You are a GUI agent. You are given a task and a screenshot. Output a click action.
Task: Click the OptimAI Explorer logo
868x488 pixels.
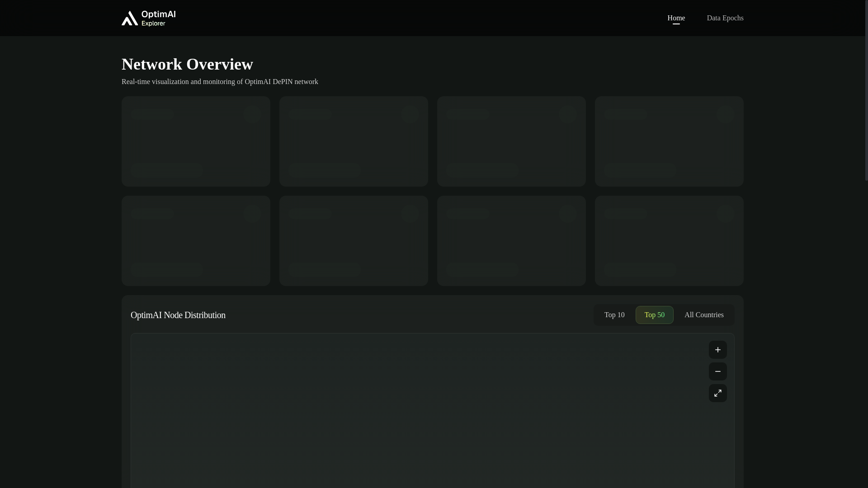click(x=149, y=18)
